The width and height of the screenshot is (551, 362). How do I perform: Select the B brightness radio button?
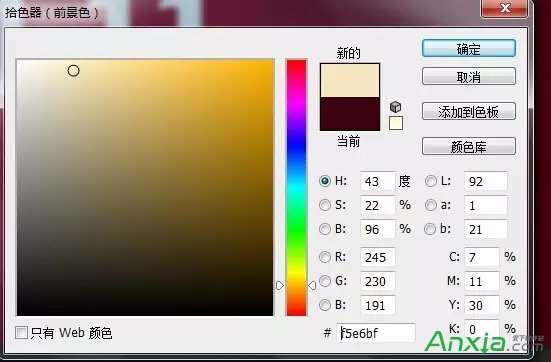[325, 229]
